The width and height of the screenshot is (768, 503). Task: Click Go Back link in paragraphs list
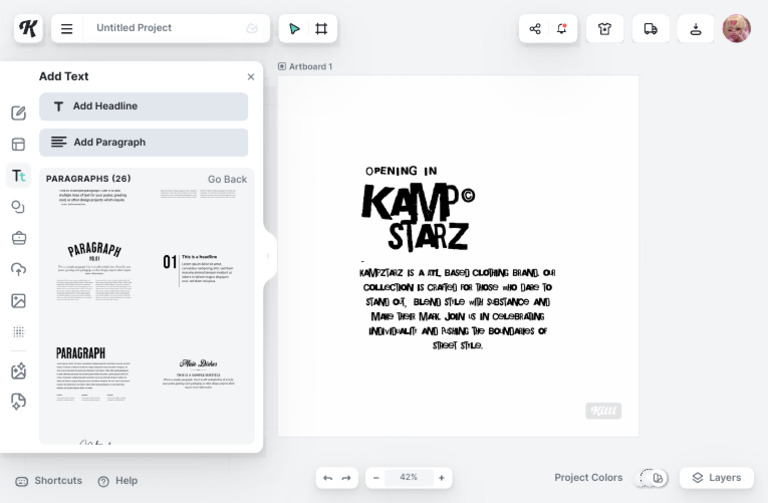click(x=227, y=179)
